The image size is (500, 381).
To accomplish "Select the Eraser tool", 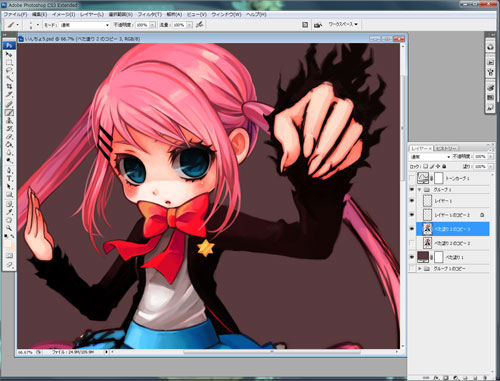I will [x=9, y=137].
